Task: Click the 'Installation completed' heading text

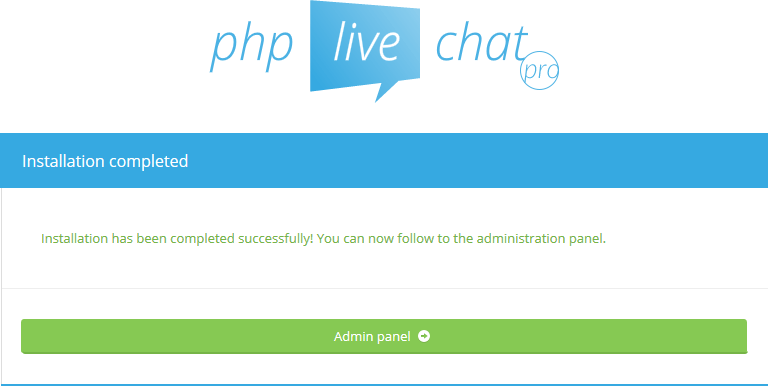Action: (x=105, y=161)
